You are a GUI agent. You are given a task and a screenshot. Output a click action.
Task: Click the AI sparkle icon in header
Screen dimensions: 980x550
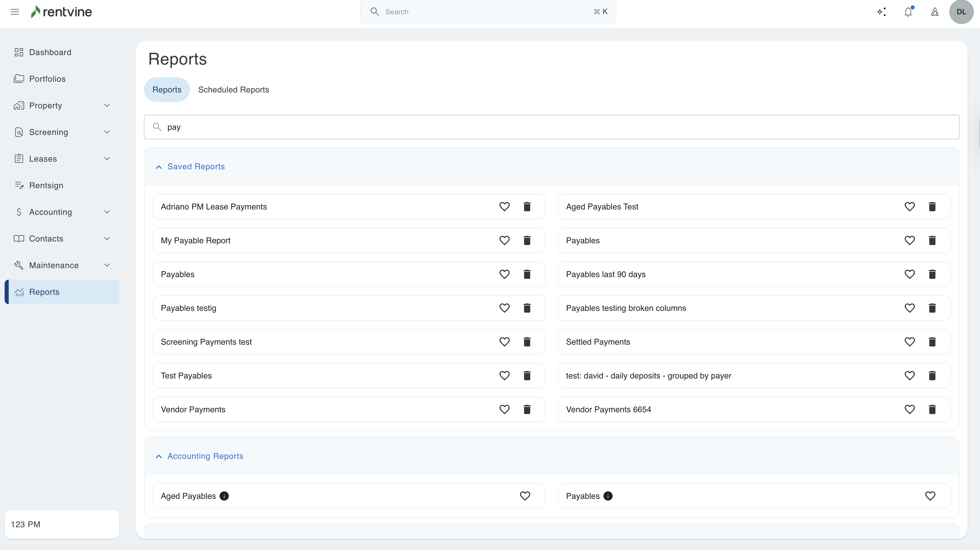pyautogui.click(x=881, y=12)
